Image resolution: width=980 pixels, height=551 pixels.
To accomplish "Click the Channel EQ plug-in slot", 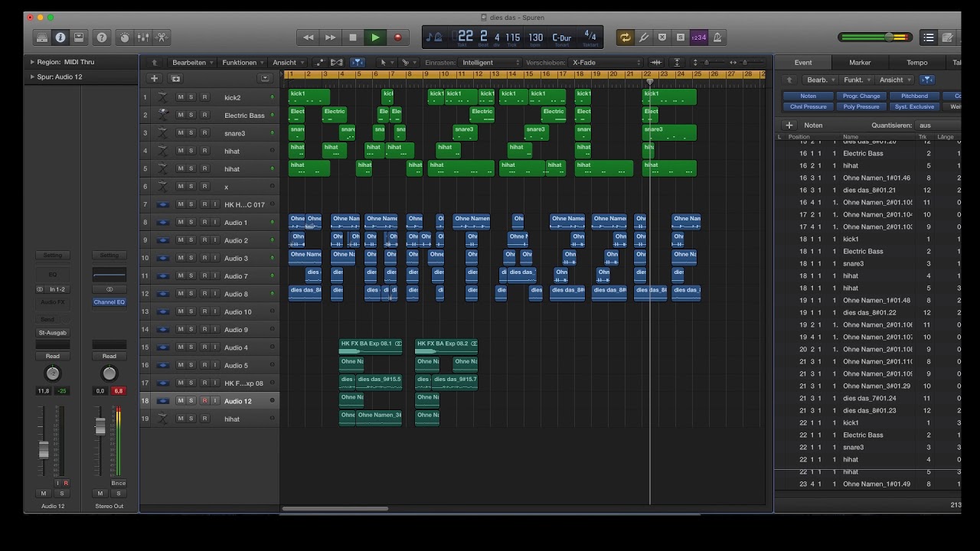I will click(x=109, y=302).
